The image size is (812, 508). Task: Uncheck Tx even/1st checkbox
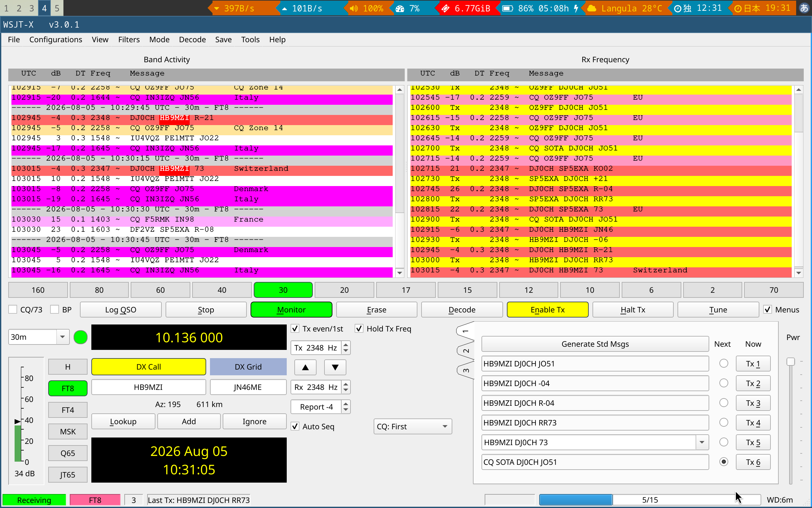point(295,329)
